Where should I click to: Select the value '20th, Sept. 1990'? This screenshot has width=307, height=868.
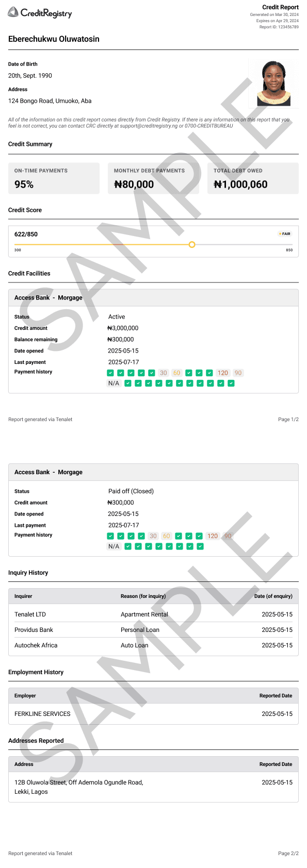tap(30, 76)
